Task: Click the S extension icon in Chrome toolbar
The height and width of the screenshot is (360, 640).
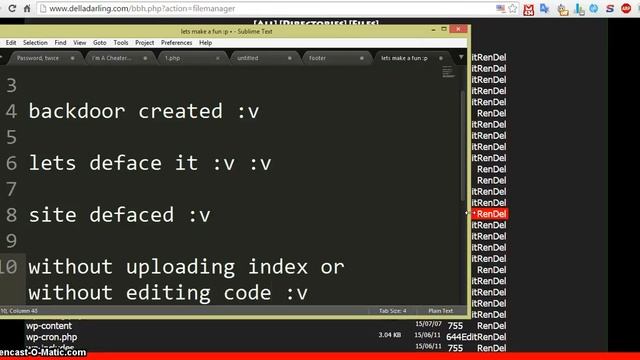Action: 610,8
